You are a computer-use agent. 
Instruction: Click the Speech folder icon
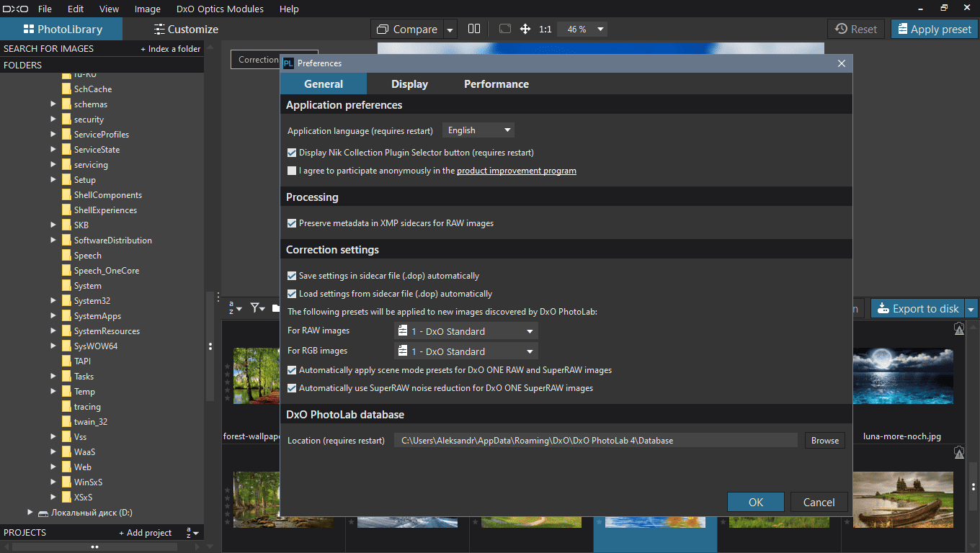(x=66, y=256)
